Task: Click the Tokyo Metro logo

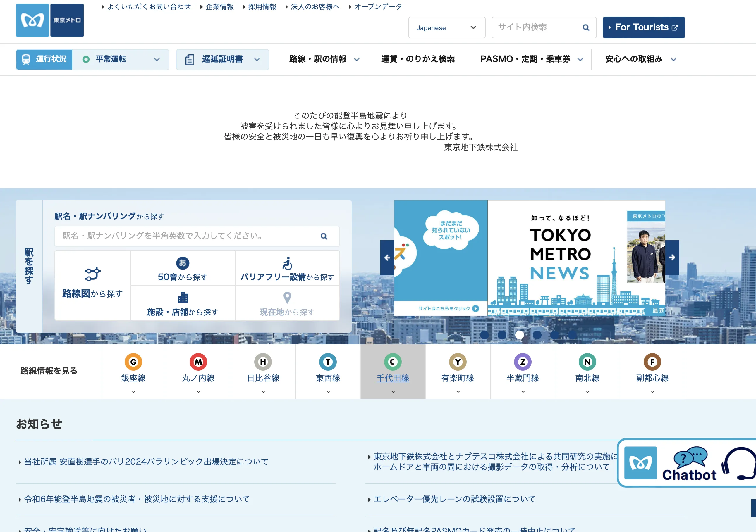Action: pyautogui.click(x=50, y=20)
